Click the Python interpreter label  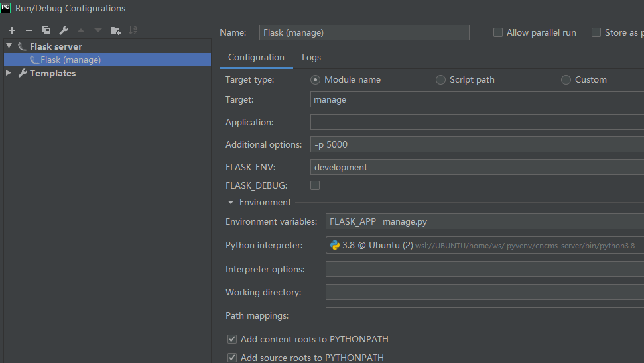click(264, 245)
